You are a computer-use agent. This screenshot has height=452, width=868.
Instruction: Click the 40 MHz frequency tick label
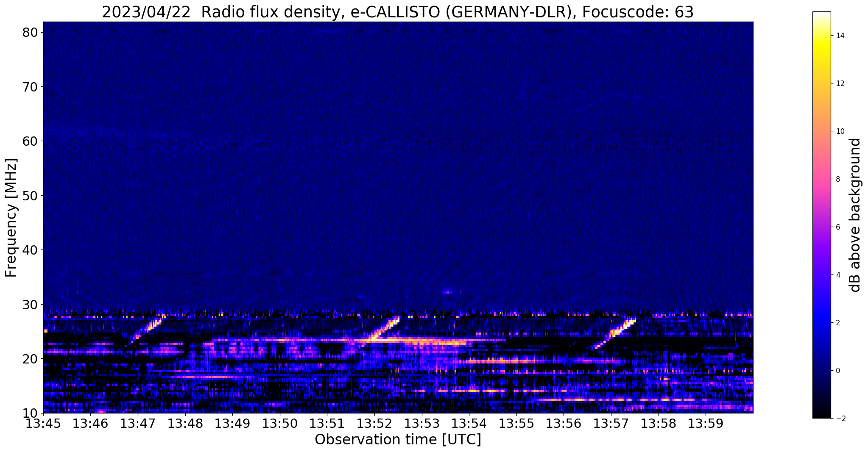(30, 250)
